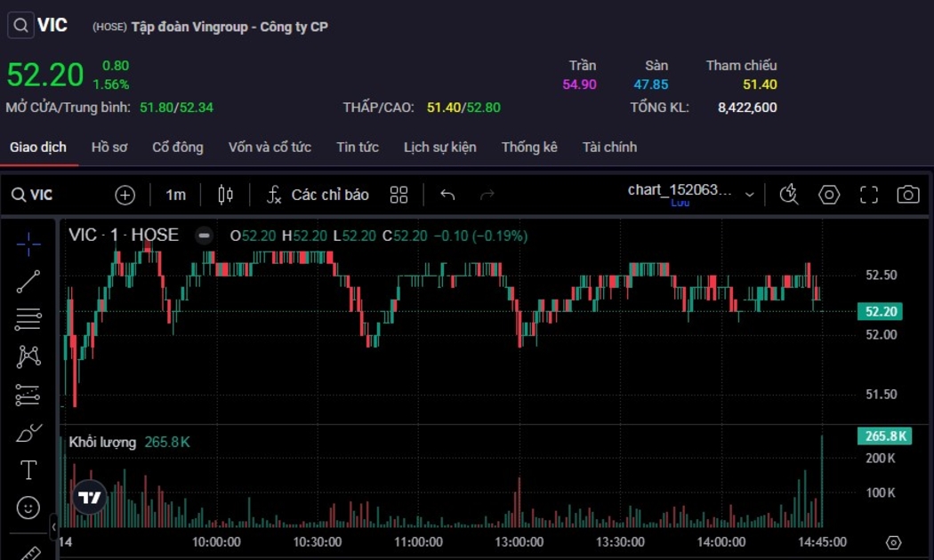The width and height of the screenshot is (934, 560).
Task: Collapse the VIC symbol legend
Action: (205, 236)
